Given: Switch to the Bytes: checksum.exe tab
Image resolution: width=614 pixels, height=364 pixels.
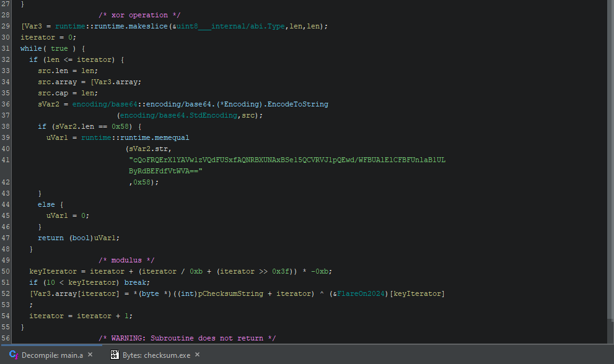Looking at the screenshot, I should point(156,355).
